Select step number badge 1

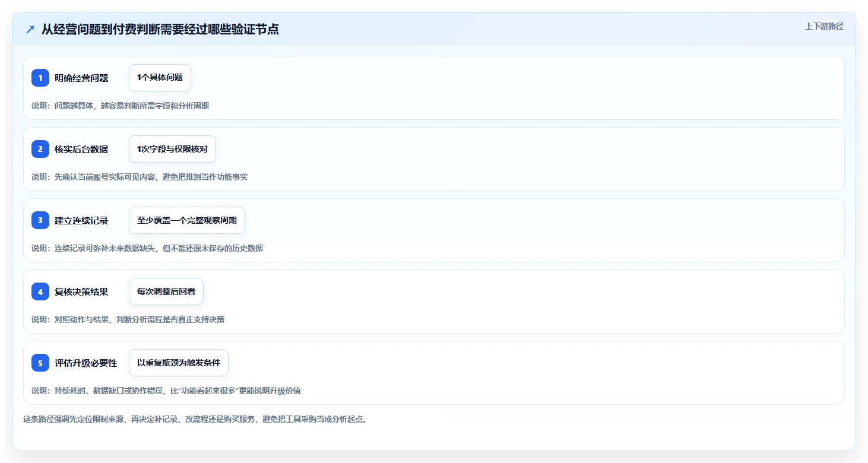(x=40, y=78)
